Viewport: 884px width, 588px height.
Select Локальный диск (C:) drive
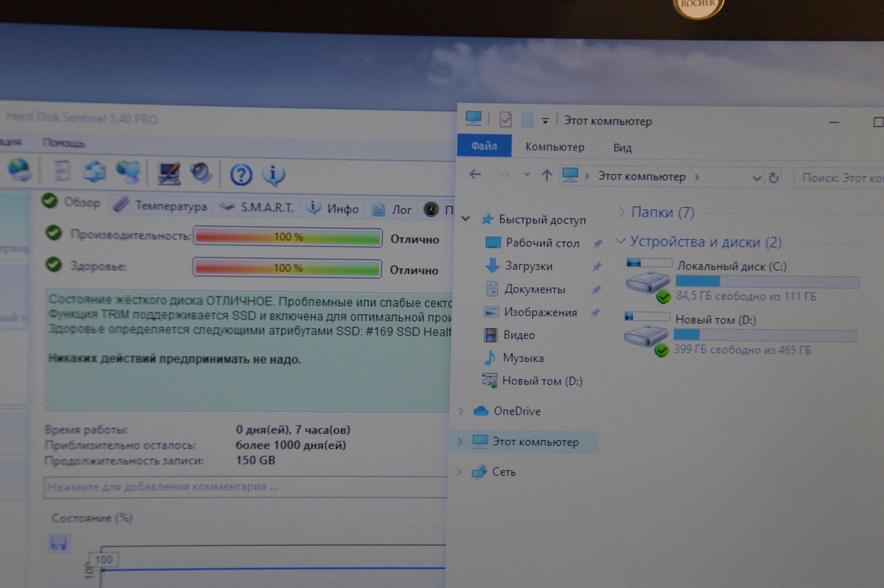point(731,266)
